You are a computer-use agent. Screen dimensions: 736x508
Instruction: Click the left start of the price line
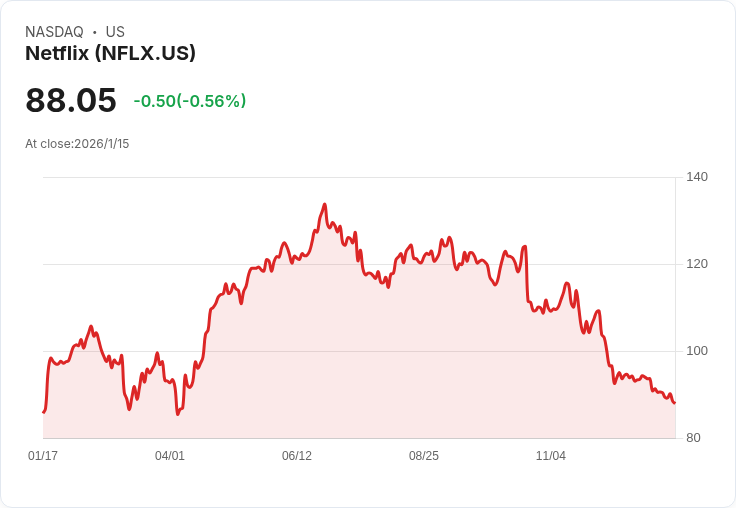(44, 411)
